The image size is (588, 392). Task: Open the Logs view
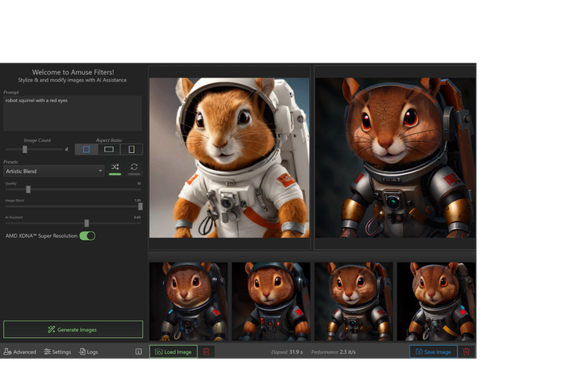click(89, 352)
